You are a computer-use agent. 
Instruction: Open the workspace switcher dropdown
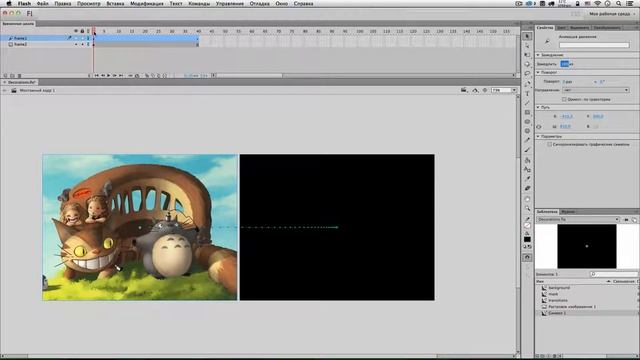pos(611,14)
